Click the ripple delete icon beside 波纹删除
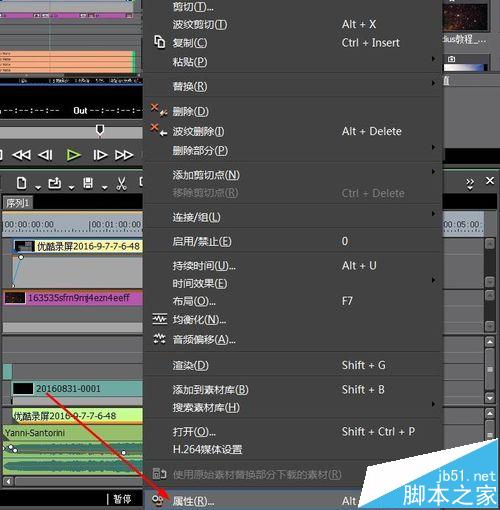The image size is (500, 510). [159, 130]
